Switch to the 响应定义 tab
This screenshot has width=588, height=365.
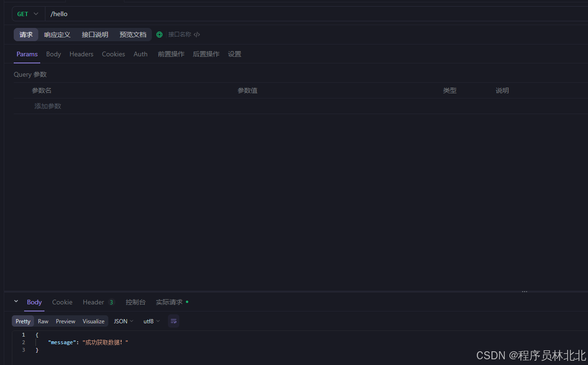tap(57, 35)
